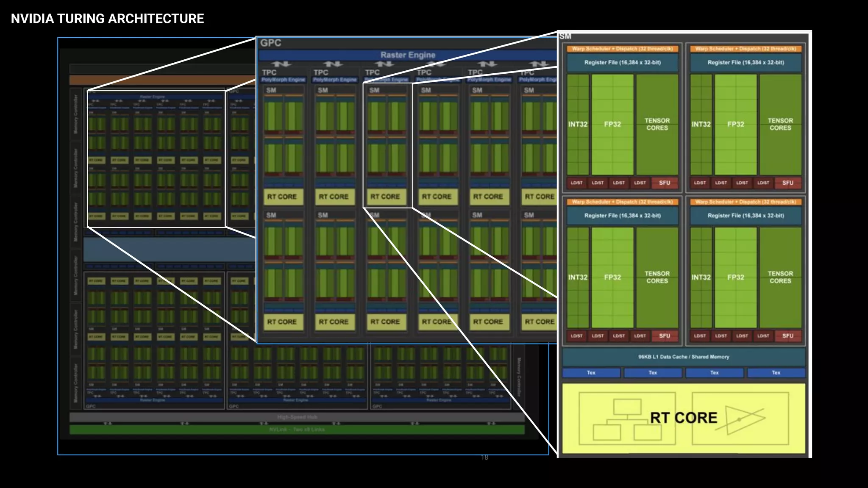Click the blue L2 cache band across the chip
This screenshot has width=868, height=488.
tap(170, 250)
